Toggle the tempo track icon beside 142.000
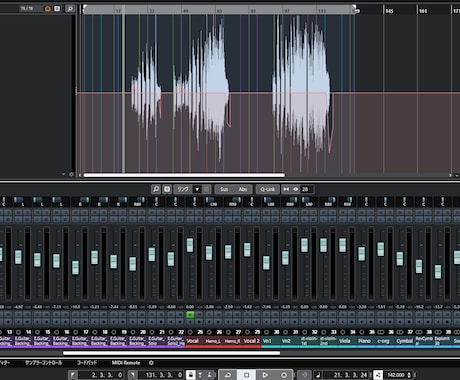The width and height of the screenshot is (460, 380). point(378,375)
